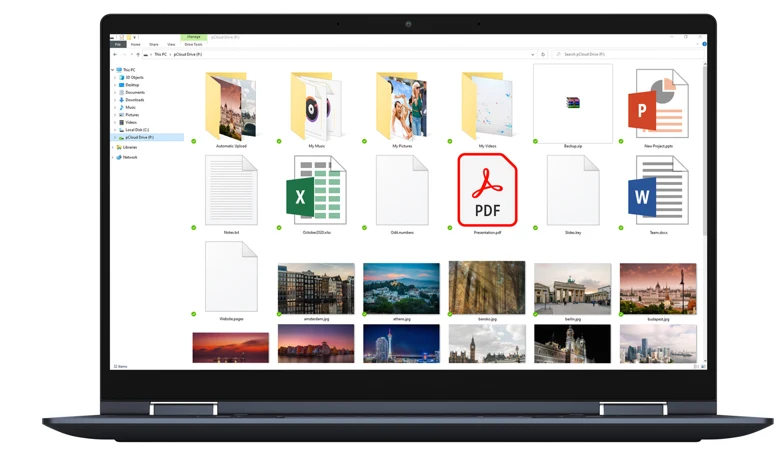Screen dimensions: 783x460
Task: Select Videos in the navigation pane
Action: click(131, 122)
